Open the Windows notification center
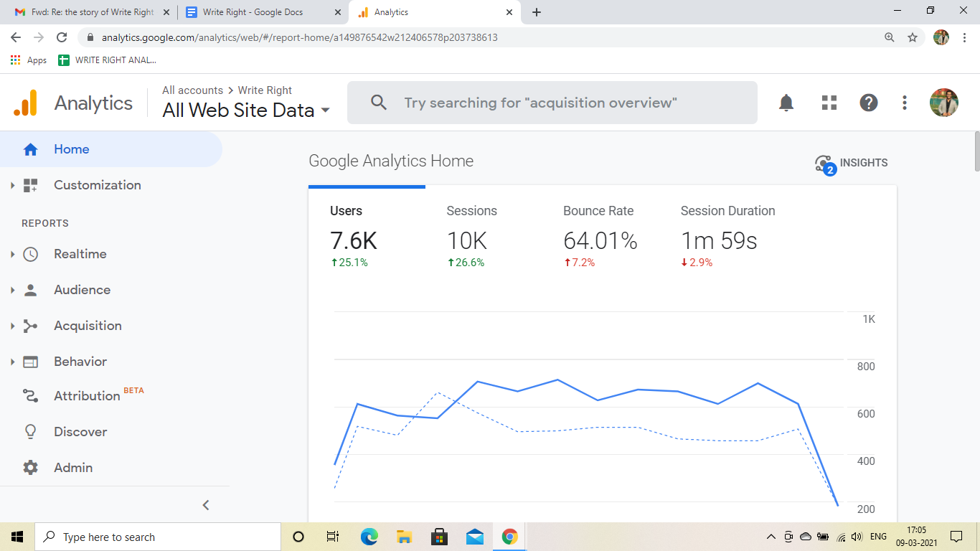The height and width of the screenshot is (551, 980). point(956,537)
